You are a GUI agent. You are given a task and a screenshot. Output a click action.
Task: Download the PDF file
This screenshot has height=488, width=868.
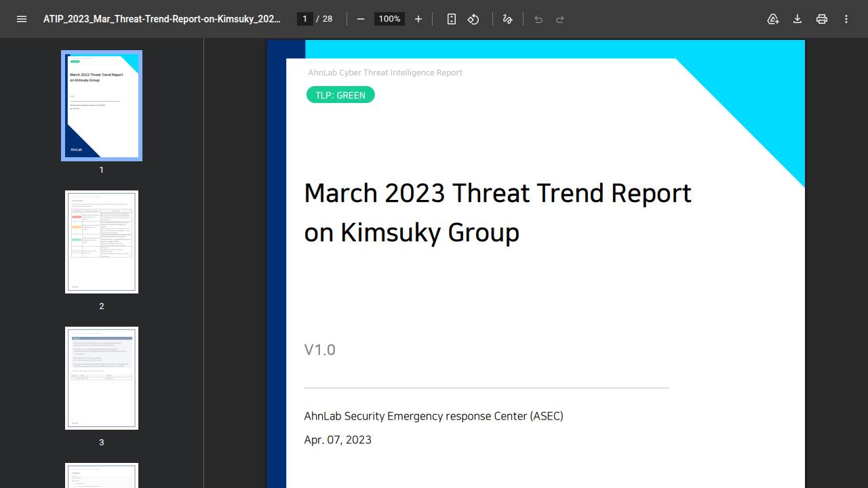click(x=797, y=19)
